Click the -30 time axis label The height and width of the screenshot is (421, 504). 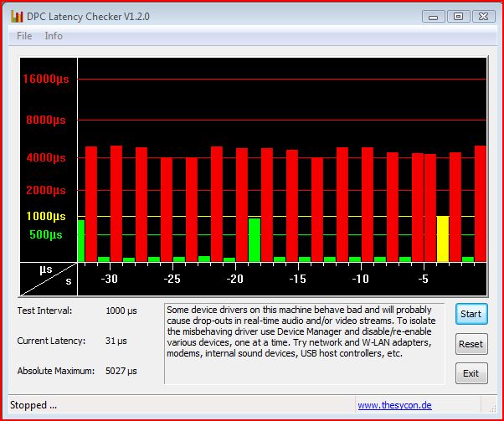tap(110, 279)
